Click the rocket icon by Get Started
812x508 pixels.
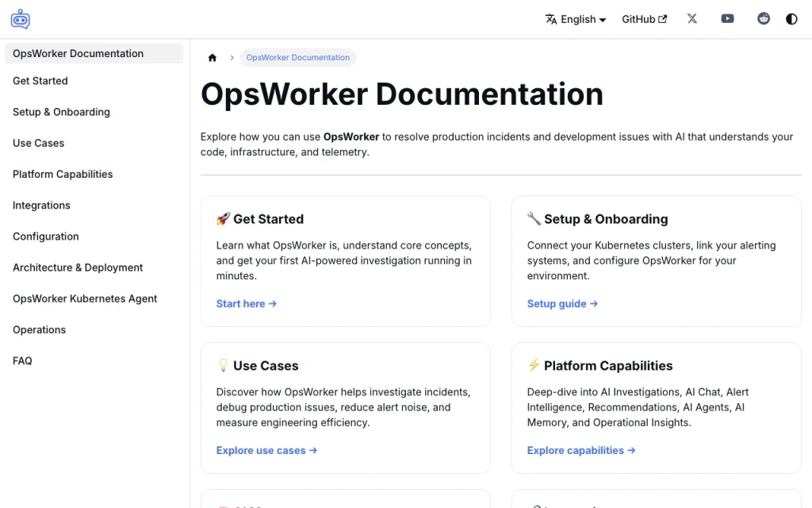[x=223, y=219]
